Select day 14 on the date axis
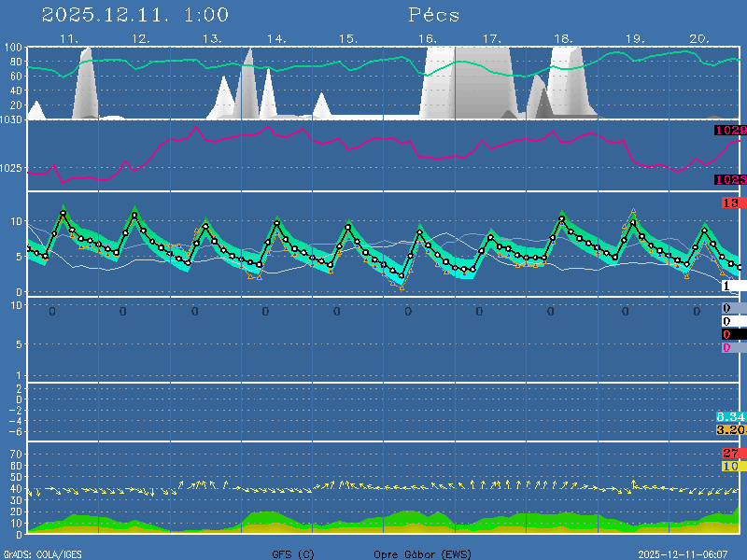The image size is (747, 560). tap(275, 39)
